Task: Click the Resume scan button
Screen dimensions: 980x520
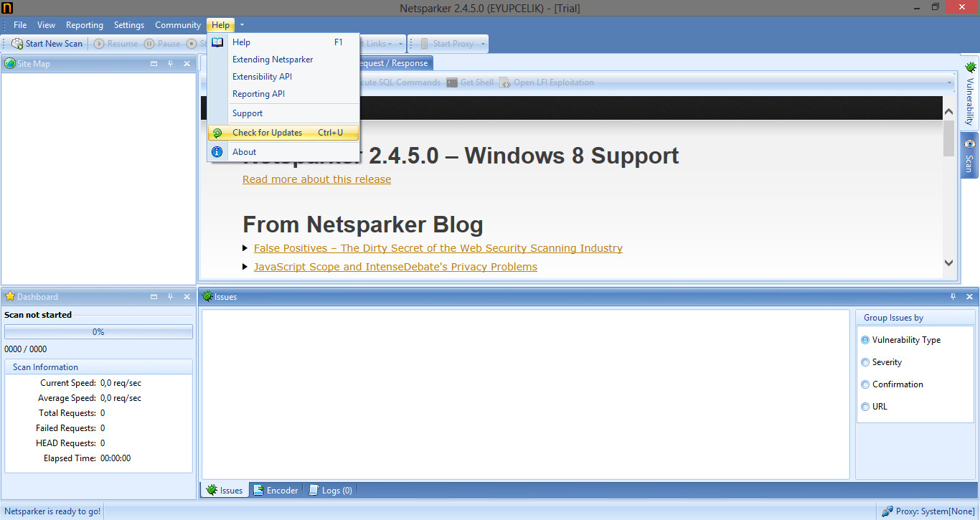Action: tap(116, 44)
